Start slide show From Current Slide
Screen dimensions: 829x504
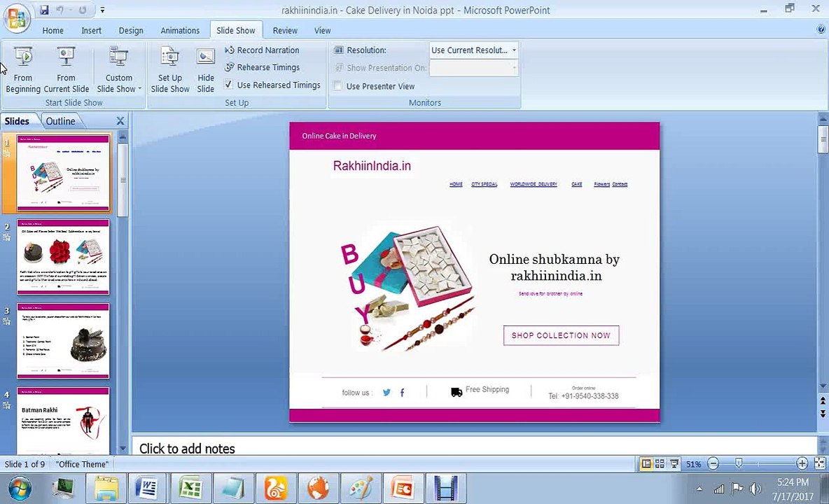[66, 70]
